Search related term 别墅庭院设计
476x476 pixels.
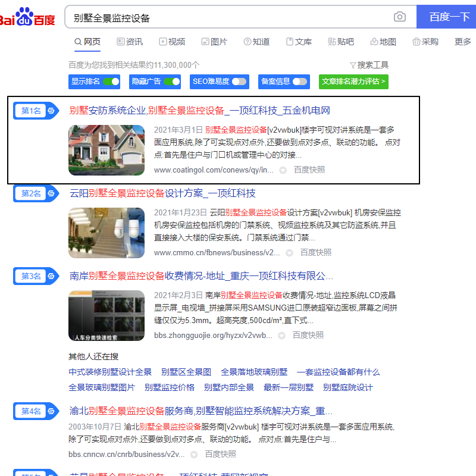coord(348,387)
